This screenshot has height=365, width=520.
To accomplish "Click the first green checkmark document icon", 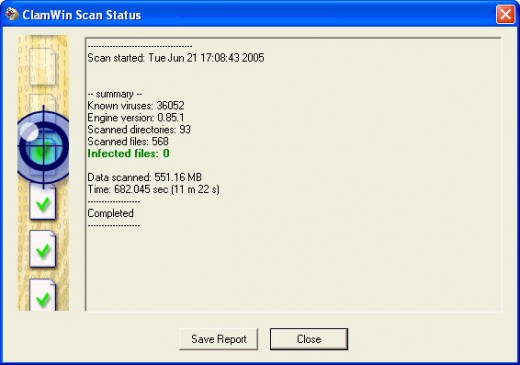I will point(43,203).
